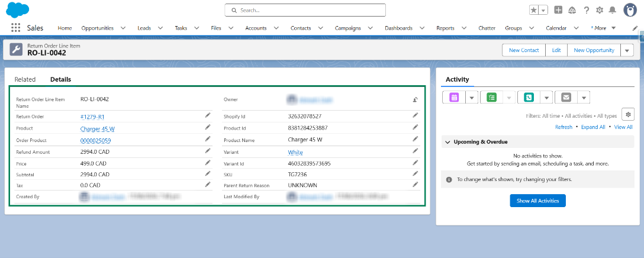The image size is (644, 258).
Task: Open the Favorites star icon
Action: pos(533,10)
